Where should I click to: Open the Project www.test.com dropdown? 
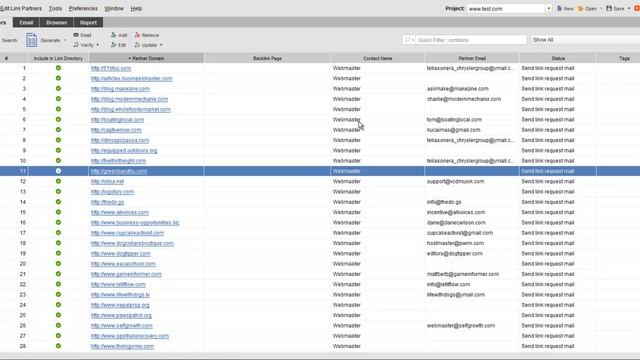click(x=549, y=9)
